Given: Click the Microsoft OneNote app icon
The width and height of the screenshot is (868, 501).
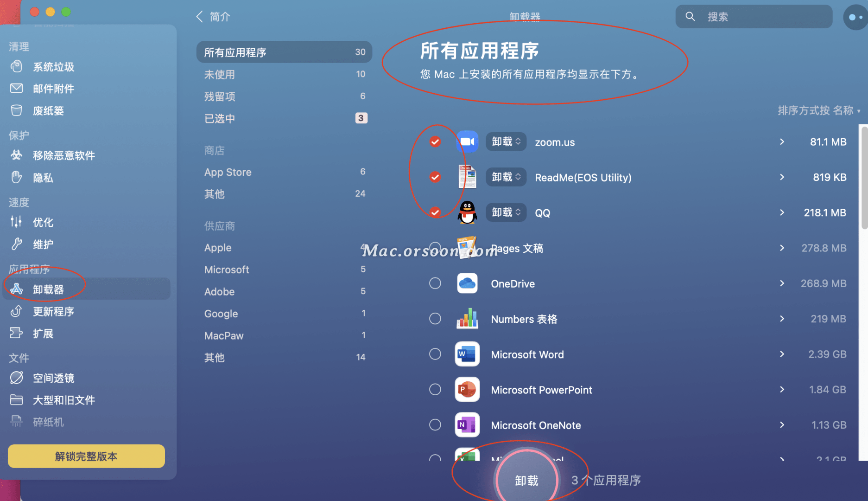Looking at the screenshot, I should (x=467, y=425).
